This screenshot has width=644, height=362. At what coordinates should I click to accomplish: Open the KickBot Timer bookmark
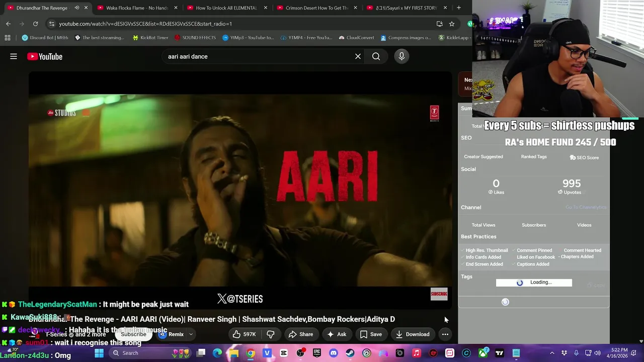tap(150, 38)
